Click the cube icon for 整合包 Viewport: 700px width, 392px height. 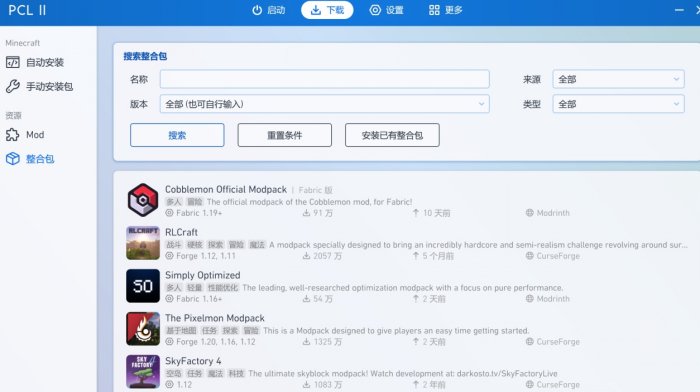coord(12,158)
